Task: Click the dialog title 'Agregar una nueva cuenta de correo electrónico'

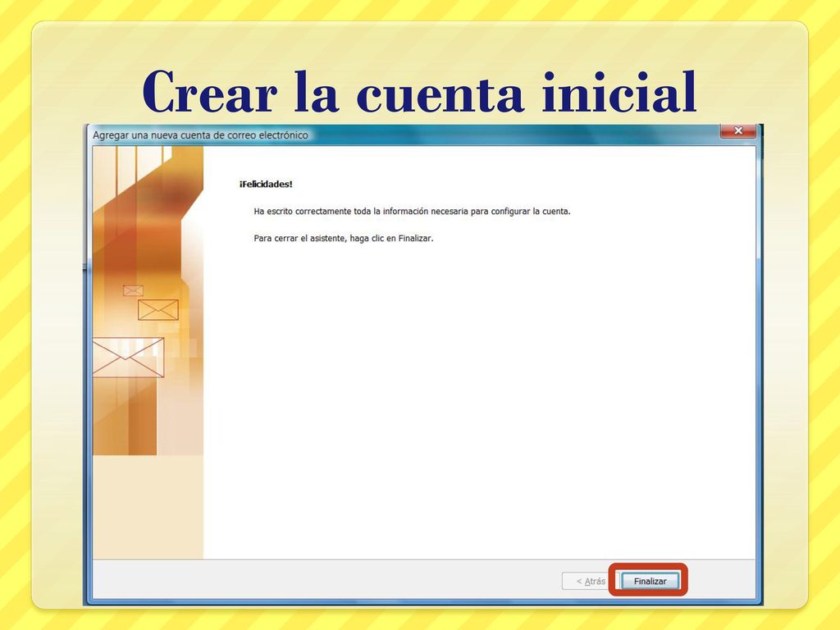Action: [x=200, y=135]
